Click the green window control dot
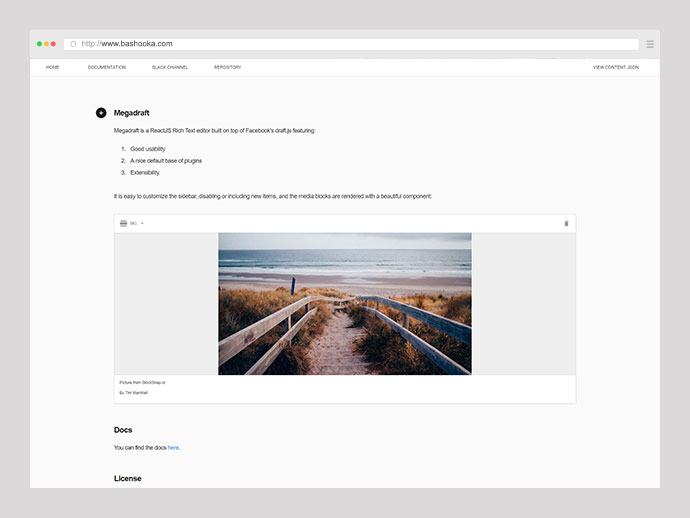Image resolution: width=690 pixels, height=518 pixels. pos(39,44)
